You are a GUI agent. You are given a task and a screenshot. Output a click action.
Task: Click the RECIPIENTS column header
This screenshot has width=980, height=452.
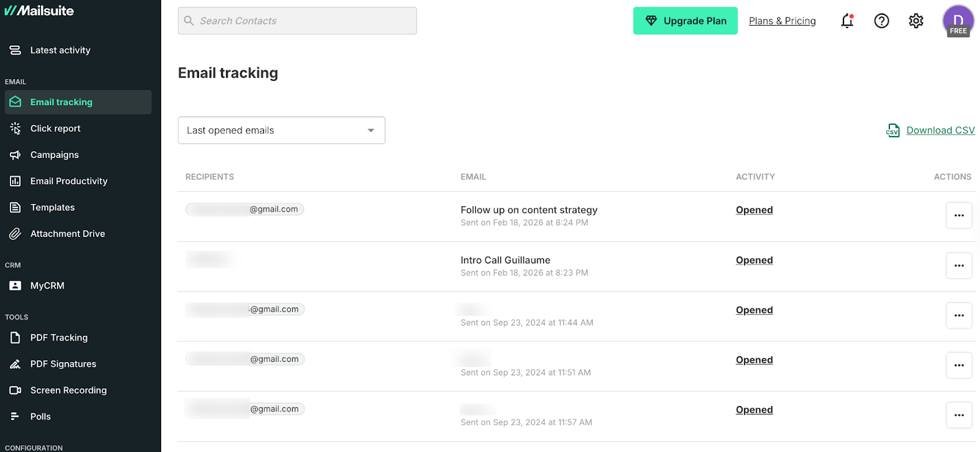(209, 177)
